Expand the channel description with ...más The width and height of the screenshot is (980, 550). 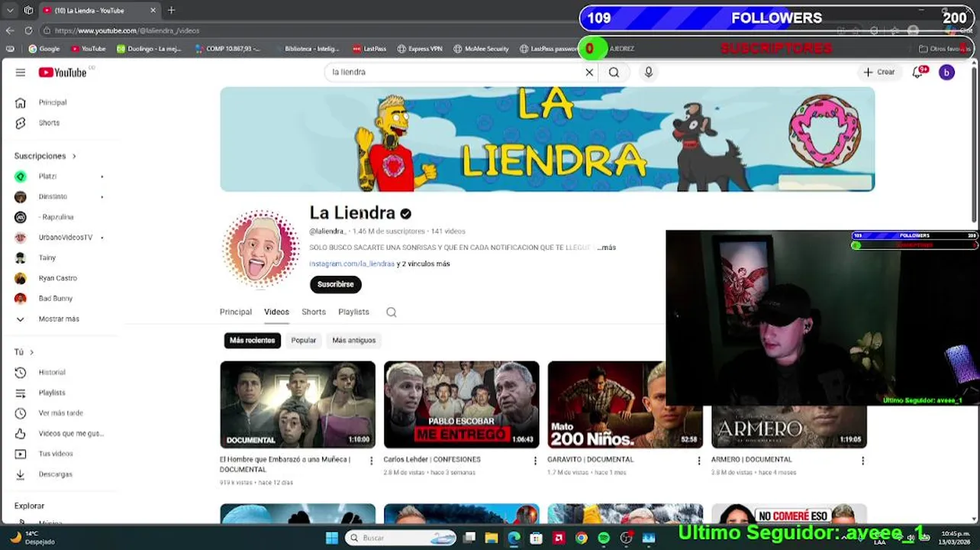coord(607,247)
